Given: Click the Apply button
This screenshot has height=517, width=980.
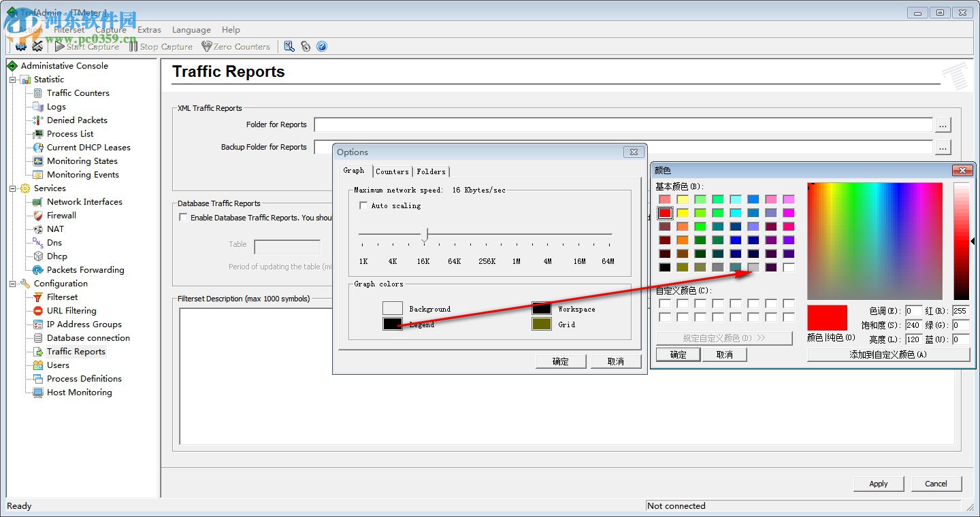Looking at the screenshot, I should click(x=878, y=484).
